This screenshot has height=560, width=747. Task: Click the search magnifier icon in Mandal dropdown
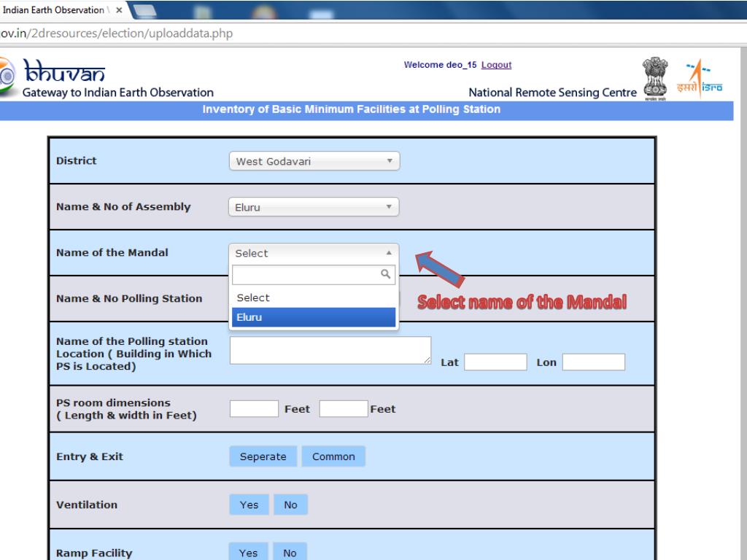coord(385,274)
